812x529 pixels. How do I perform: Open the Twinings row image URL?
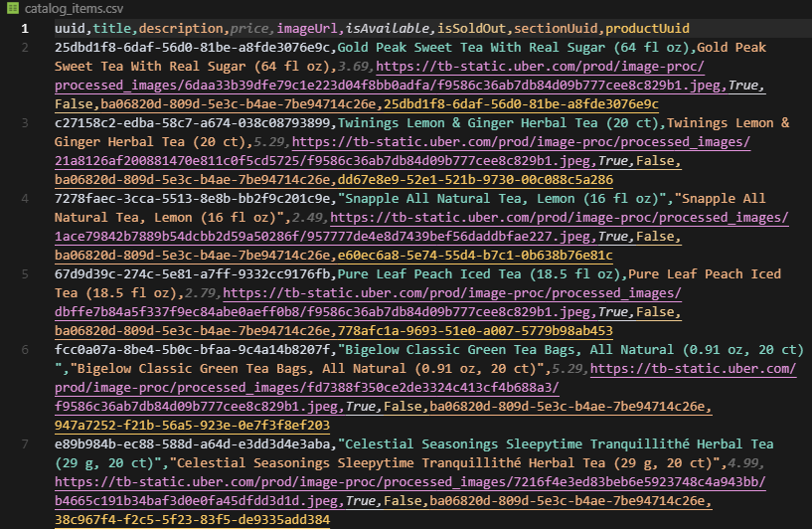[403, 151]
